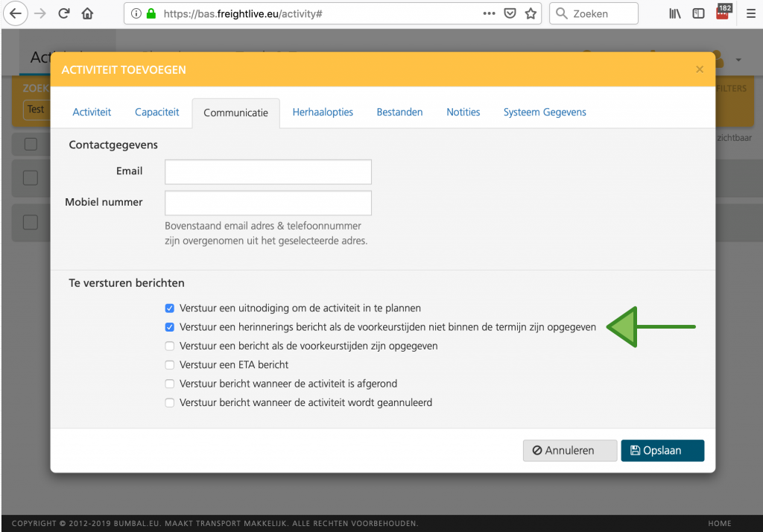
Task: Click the Annuleren button
Action: pos(570,451)
